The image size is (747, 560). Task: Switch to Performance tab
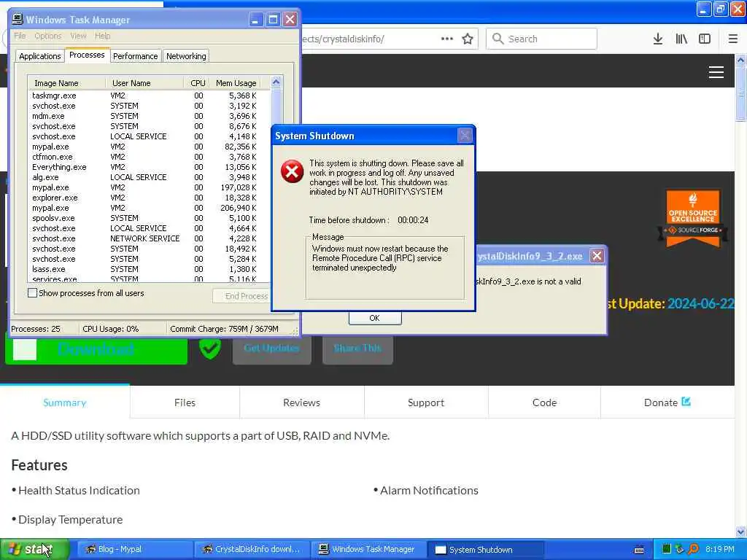click(135, 56)
